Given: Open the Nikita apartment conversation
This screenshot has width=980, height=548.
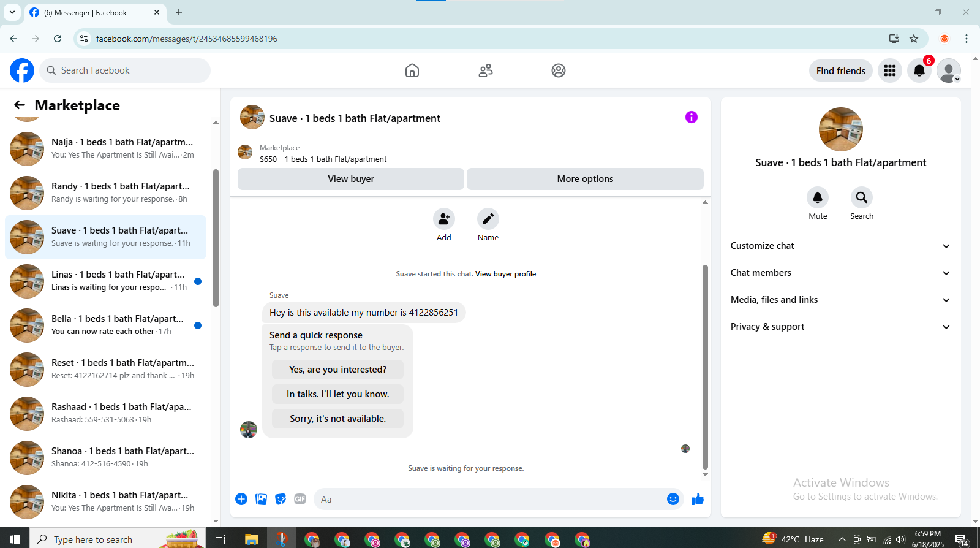Looking at the screenshot, I should point(105,502).
